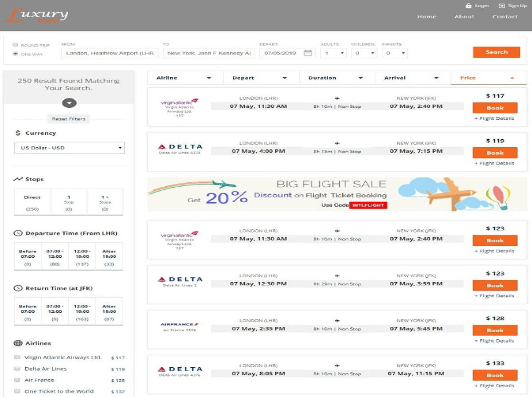
Task: Filter departures 07:00 - 12:00 from LHR
Action: coord(55,256)
